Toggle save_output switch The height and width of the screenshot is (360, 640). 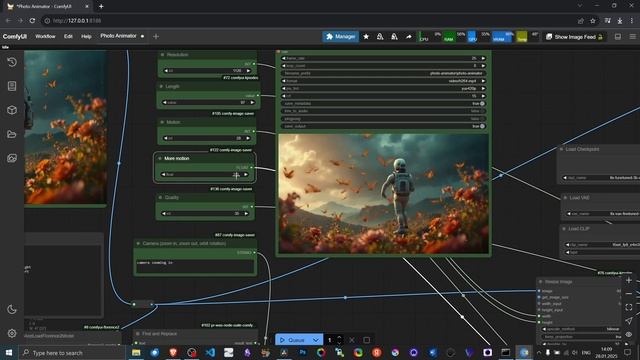[482, 126]
